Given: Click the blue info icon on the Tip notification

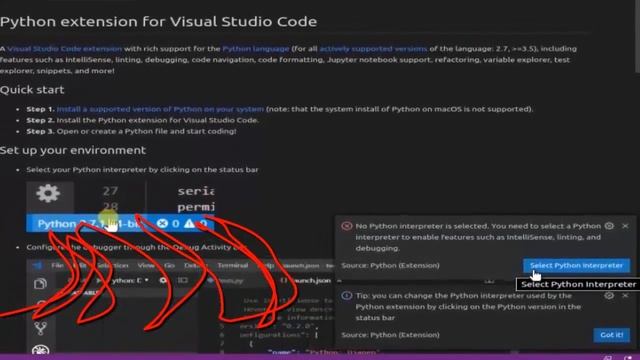Looking at the screenshot, I should coord(347,296).
